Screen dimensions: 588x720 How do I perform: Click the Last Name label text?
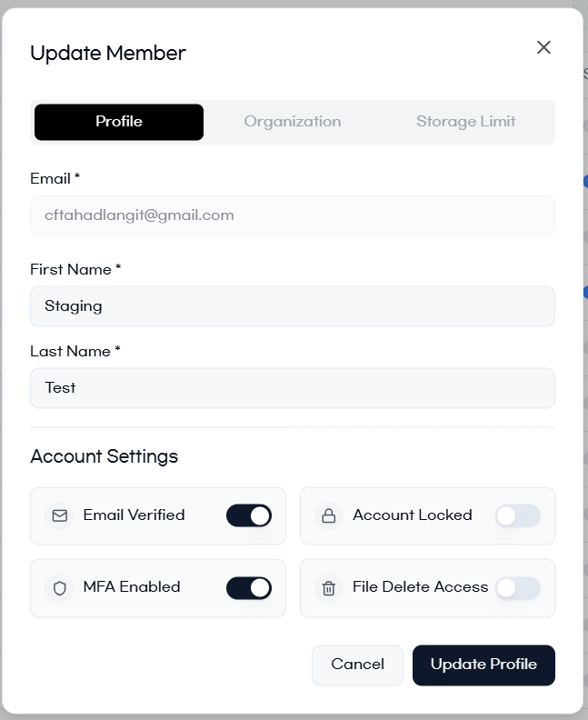71,351
